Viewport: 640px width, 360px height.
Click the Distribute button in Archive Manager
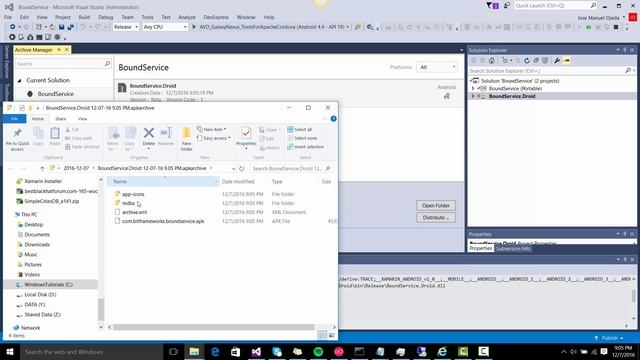pos(436,218)
